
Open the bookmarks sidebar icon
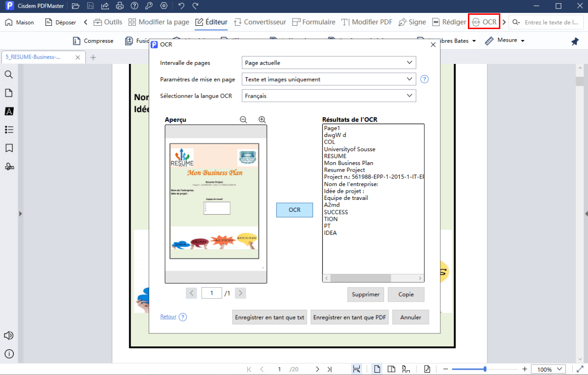pos(9,148)
